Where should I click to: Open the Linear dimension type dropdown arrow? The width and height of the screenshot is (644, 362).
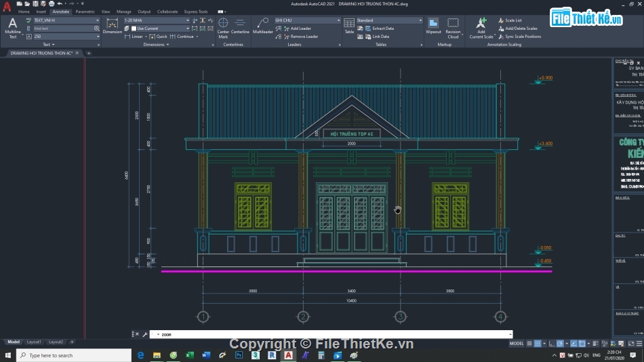pyautogui.click(x=146, y=37)
